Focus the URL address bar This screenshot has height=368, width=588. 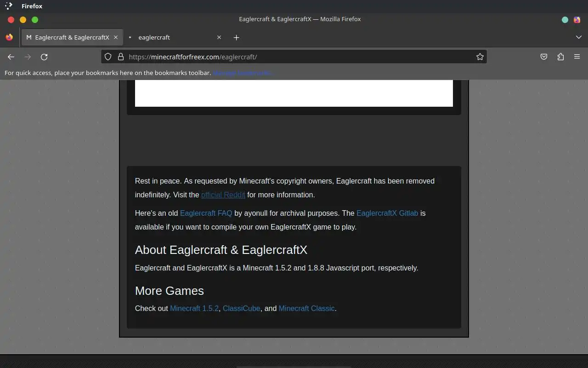tap(294, 57)
